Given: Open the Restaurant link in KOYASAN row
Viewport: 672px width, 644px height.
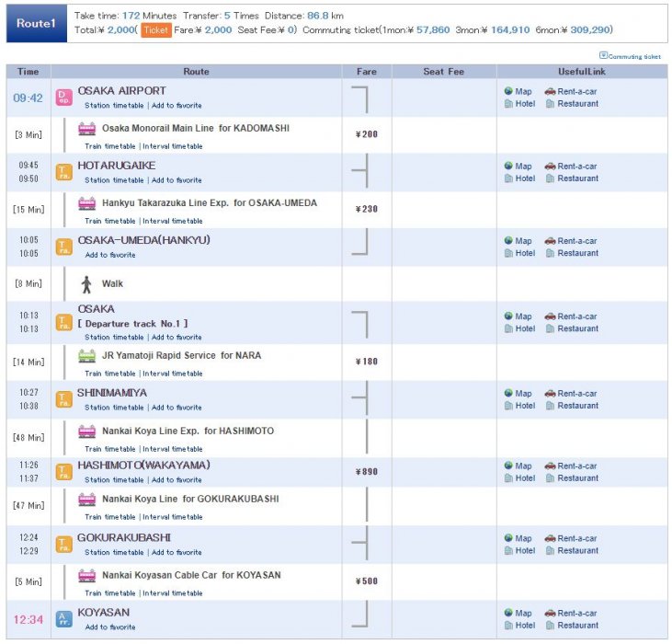Looking at the screenshot, I should tap(577, 625).
